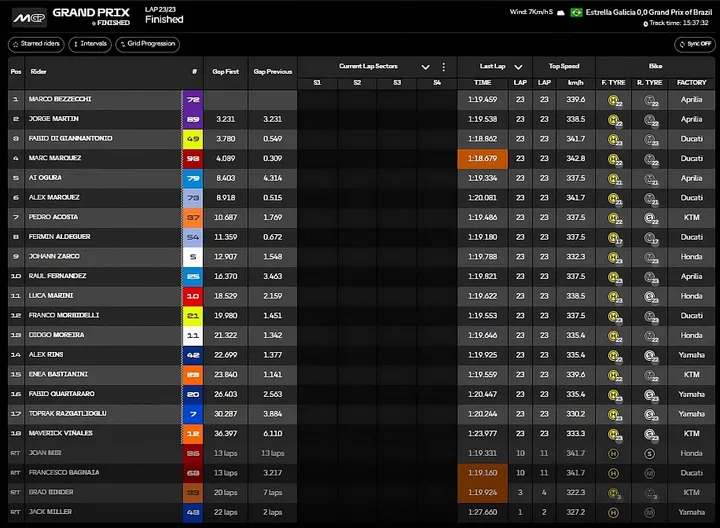Select rider Toprak Razgatlioglu name
Image resolution: width=720 pixels, height=528 pixels.
(68, 414)
